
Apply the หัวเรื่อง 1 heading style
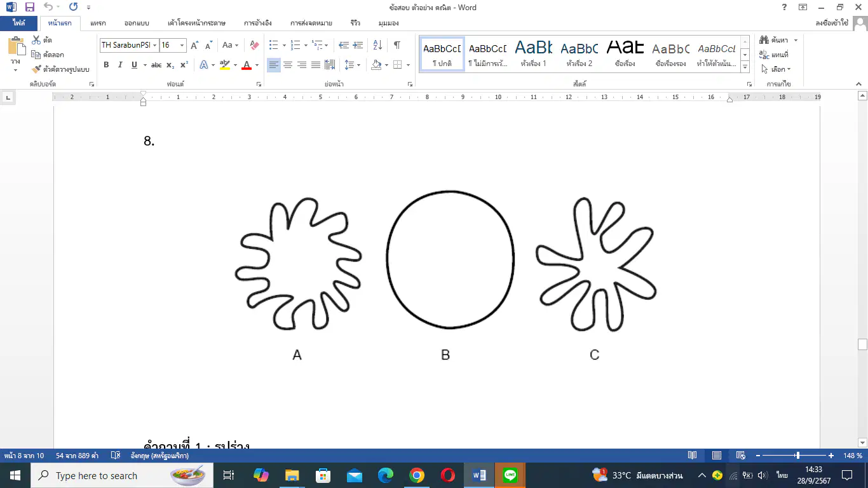(533, 54)
